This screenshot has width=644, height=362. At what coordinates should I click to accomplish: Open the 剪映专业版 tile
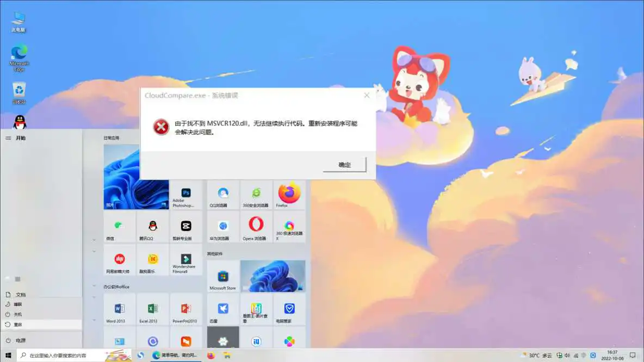pyautogui.click(x=187, y=227)
